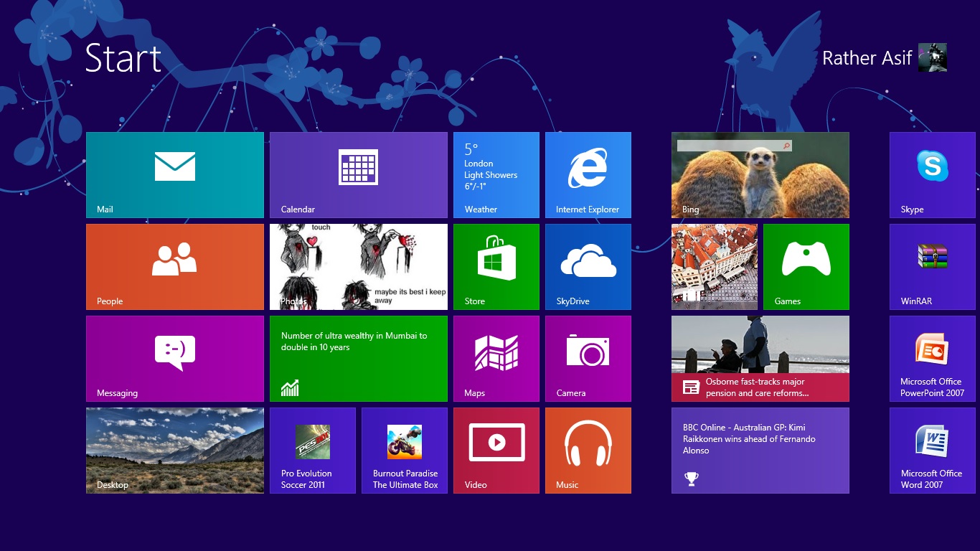Launch the Calendar tile
Viewport: 980px width, 551px height.
tap(358, 174)
